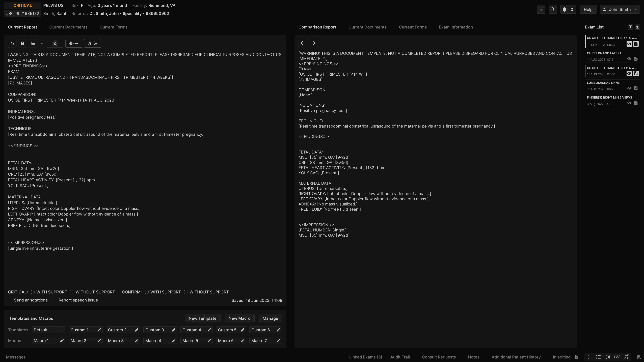Filter the Exam List
The width and height of the screenshot is (644, 362).
click(x=631, y=27)
